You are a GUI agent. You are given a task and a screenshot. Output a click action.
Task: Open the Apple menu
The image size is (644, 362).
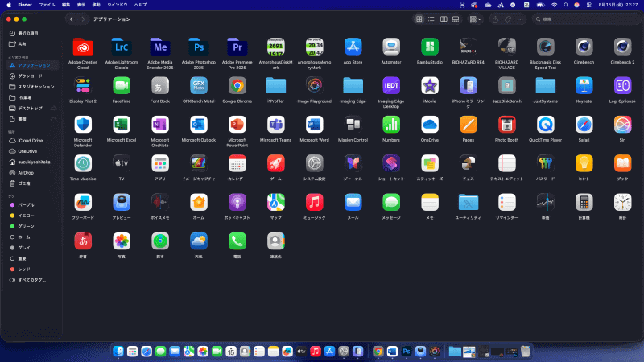tap(9, 5)
